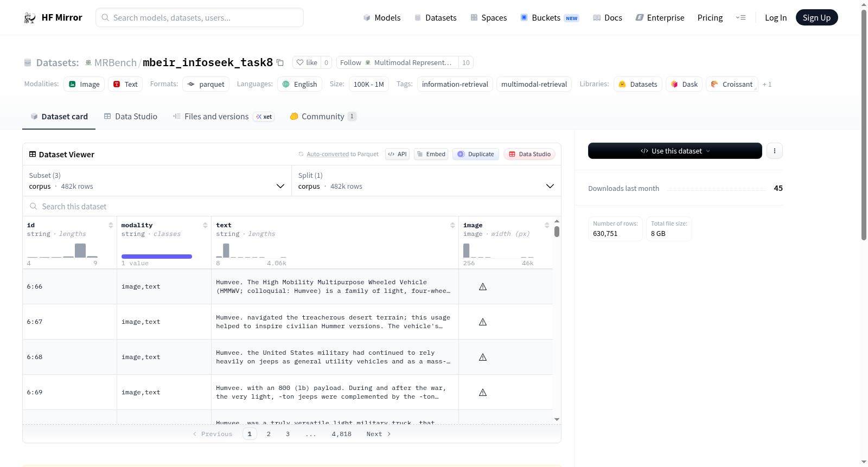868x467 pixels.
Task: Go to page 2 of the dataset
Action: (269, 434)
